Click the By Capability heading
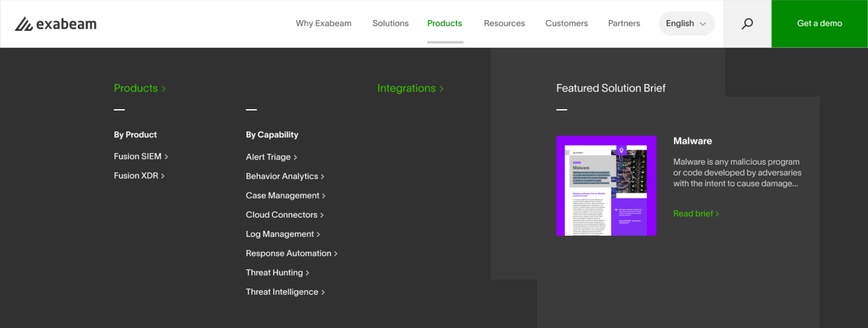This screenshot has height=328, width=868. (272, 135)
